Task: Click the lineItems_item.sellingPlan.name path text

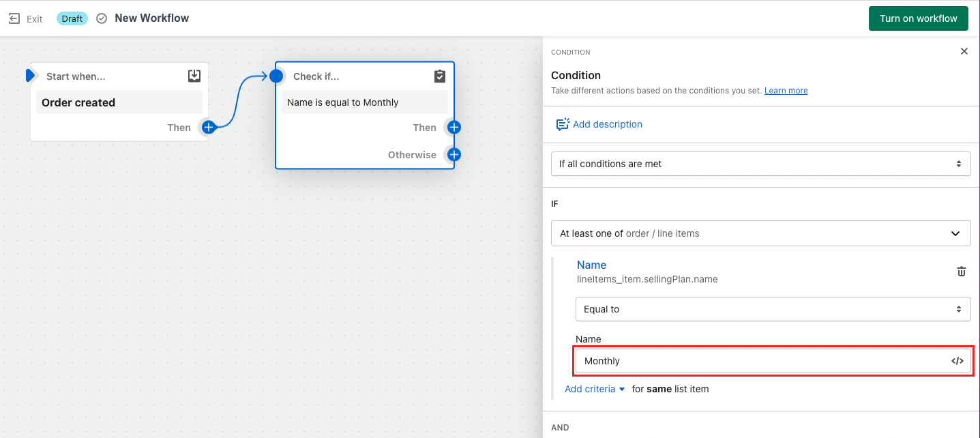Action: click(x=647, y=279)
